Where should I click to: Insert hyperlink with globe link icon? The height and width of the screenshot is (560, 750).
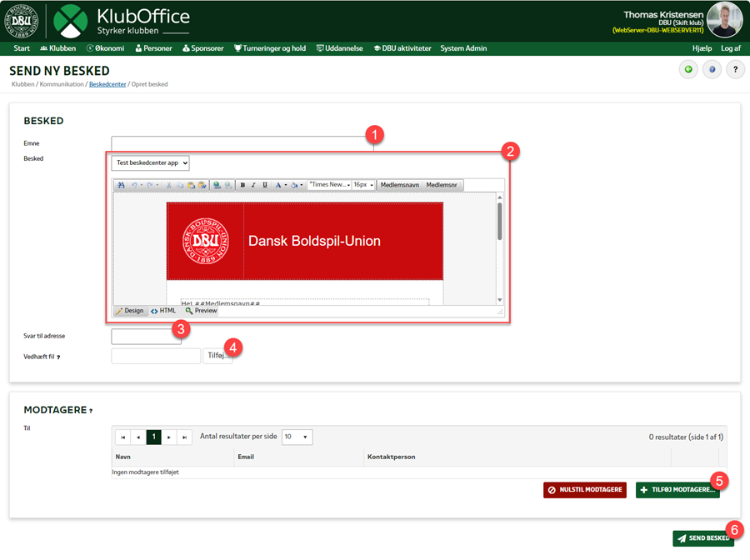pos(217,185)
